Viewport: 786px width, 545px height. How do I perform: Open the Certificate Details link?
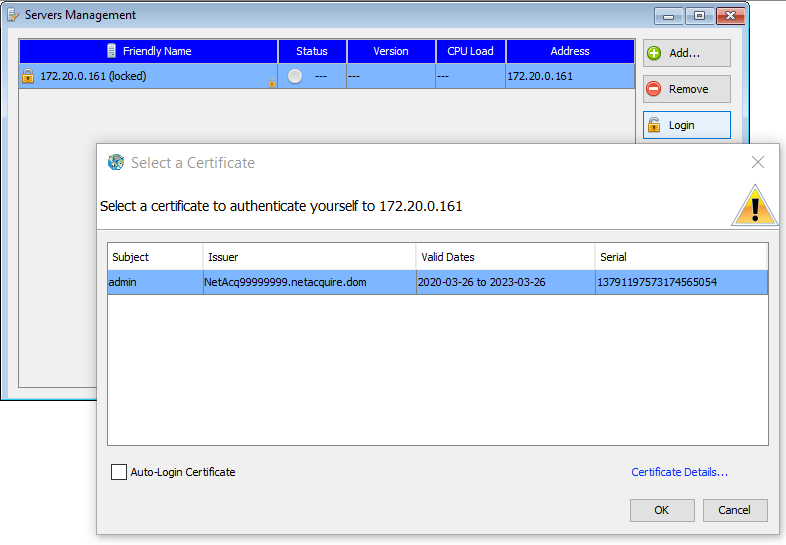679,472
